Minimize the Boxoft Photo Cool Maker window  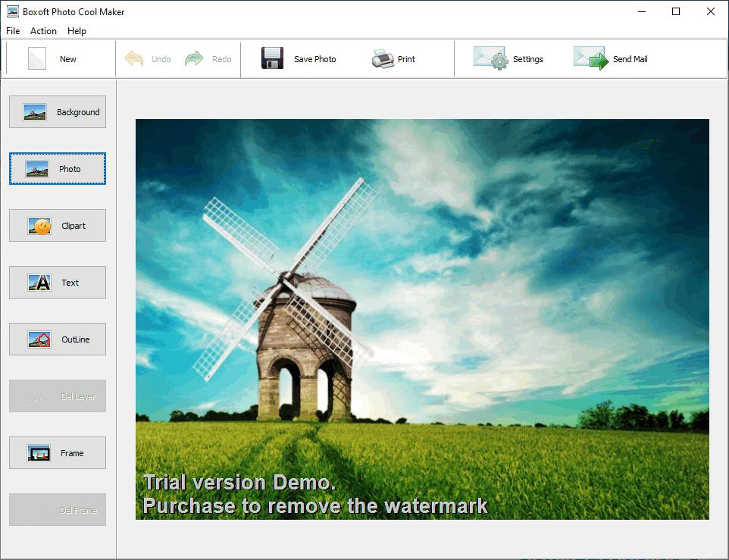(642, 11)
